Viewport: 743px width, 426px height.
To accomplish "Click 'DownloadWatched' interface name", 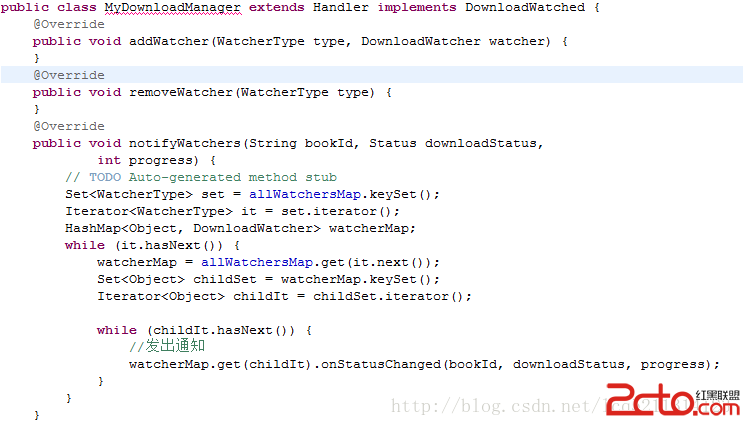I will (525, 8).
